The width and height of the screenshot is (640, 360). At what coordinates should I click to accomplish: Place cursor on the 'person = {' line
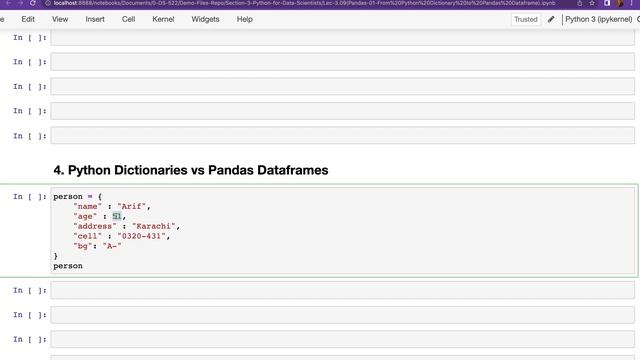(x=78, y=197)
